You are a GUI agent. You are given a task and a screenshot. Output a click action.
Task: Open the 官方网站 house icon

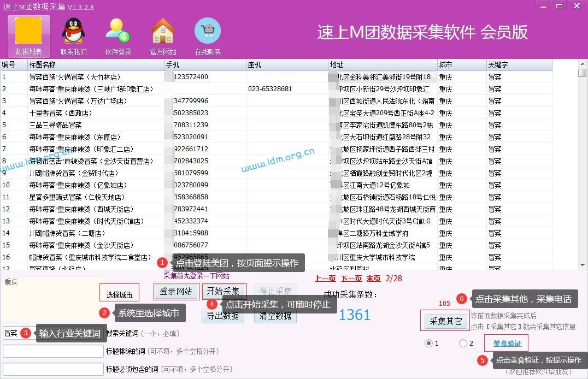coord(163,37)
